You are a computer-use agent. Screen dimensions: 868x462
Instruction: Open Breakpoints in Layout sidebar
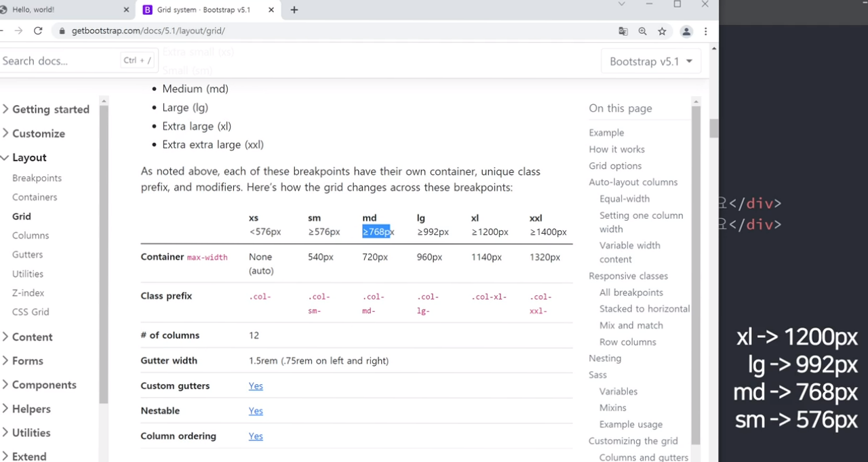coord(37,178)
